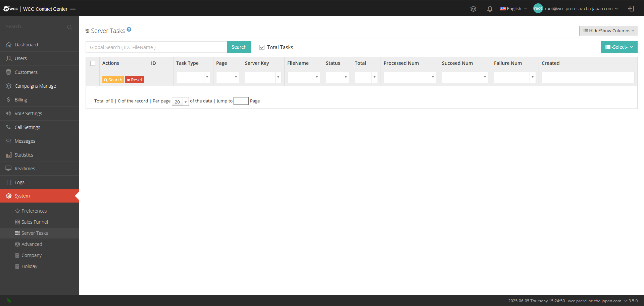
Task: Open the Page filter dropdown
Action: [x=228, y=77]
